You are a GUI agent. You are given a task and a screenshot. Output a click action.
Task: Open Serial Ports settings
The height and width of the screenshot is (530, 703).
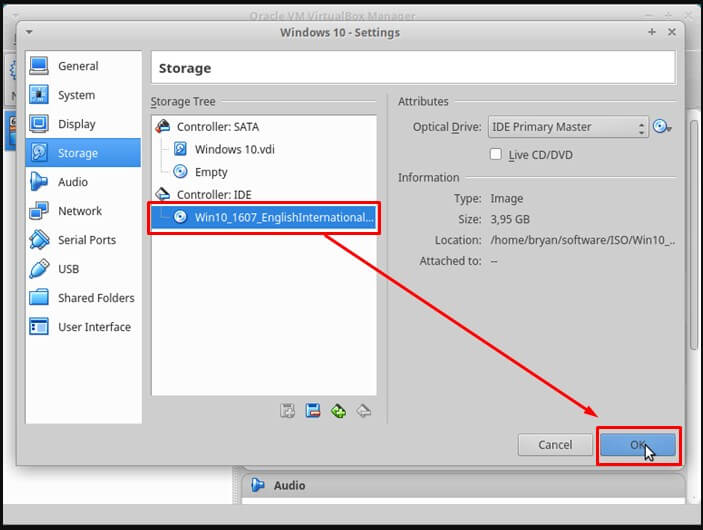(83, 240)
